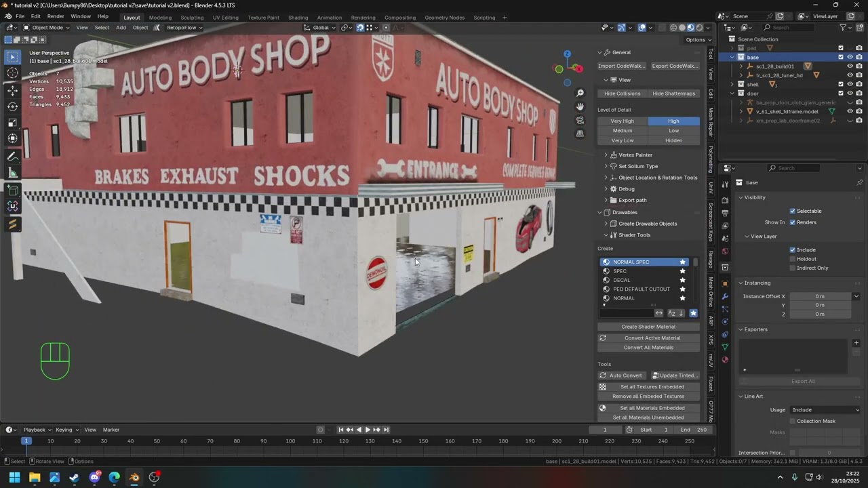Screen dimensions: 868x488
Task: Enable the Holdout checkbox
Action: point(792,259)
